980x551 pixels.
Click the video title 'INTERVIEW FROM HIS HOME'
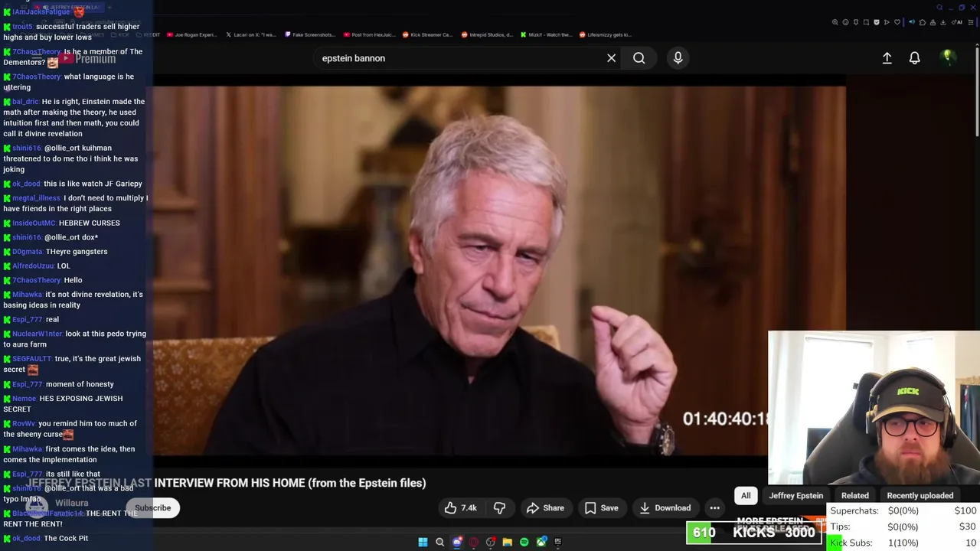pos(230,483)
